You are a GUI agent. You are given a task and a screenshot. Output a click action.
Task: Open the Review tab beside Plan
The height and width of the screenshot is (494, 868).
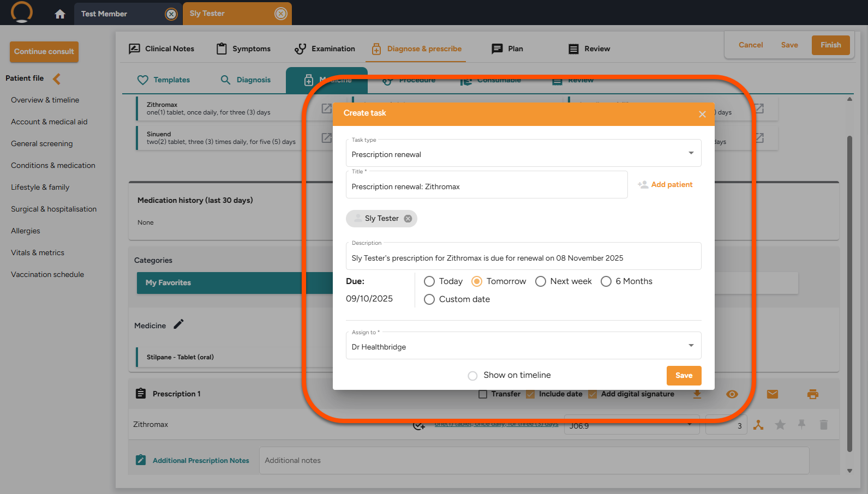pos(589,49)
